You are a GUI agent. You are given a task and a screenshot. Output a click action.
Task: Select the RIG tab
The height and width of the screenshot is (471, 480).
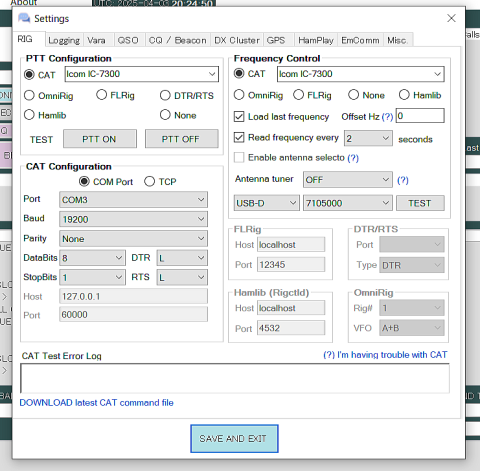tap(29, 39)
